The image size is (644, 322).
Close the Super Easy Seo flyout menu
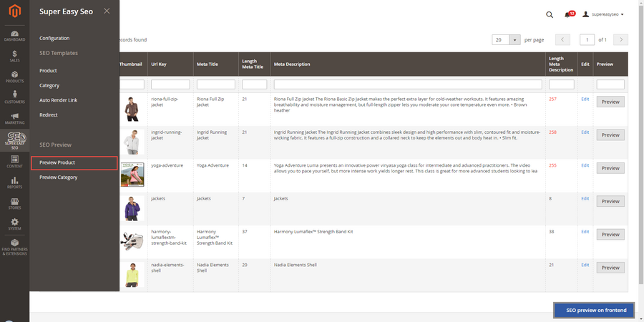107,11
